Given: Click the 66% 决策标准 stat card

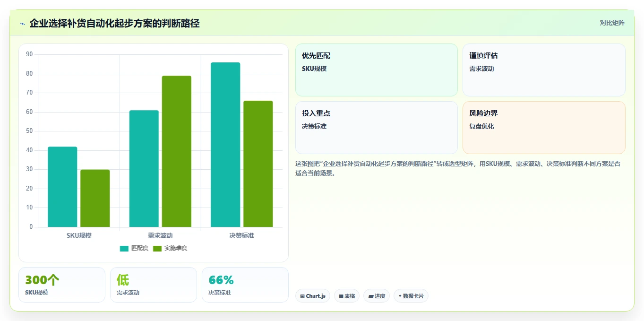Looking at the screenshot, I should coord(245,285).
